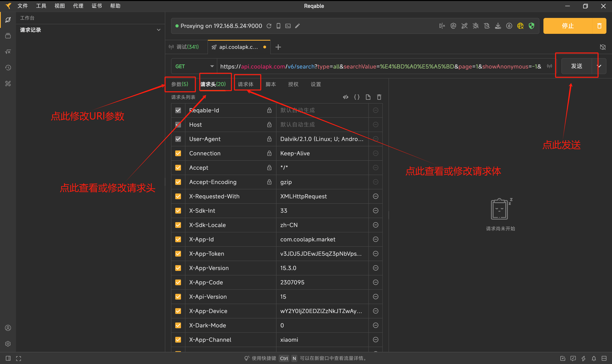Click the fullscreen icon at bottom left
The width and height of the screenshot is (612, 364).
point(18,358)
